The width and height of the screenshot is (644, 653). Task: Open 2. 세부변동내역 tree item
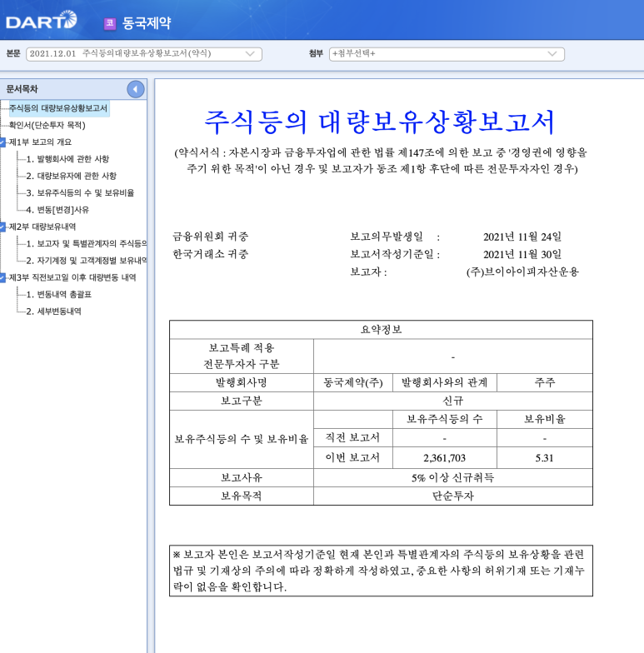tap(53, 312)
